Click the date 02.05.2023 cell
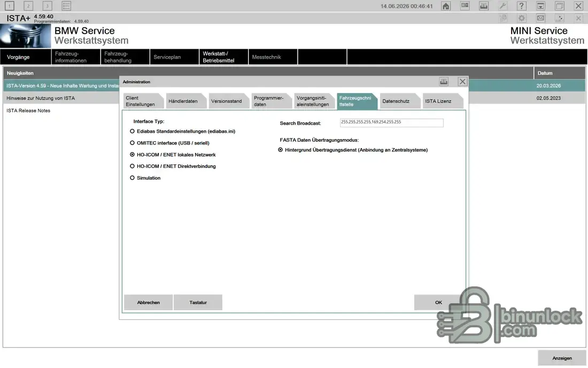 560,98
